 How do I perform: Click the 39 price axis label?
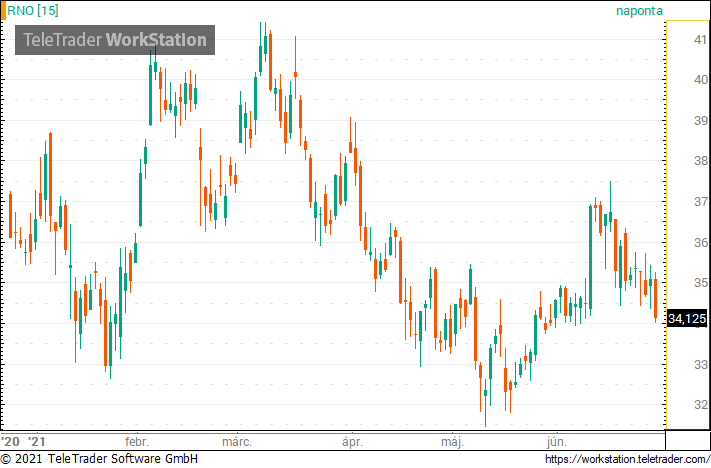point(700,121)
